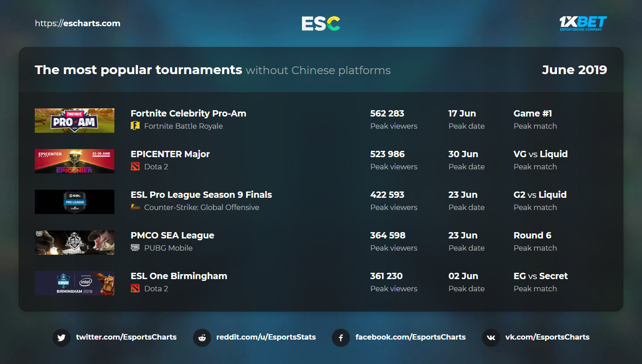Viewport: 642px width, 364px height.
Task: Click the Reddit alien icon
Action: pos(202,337)
